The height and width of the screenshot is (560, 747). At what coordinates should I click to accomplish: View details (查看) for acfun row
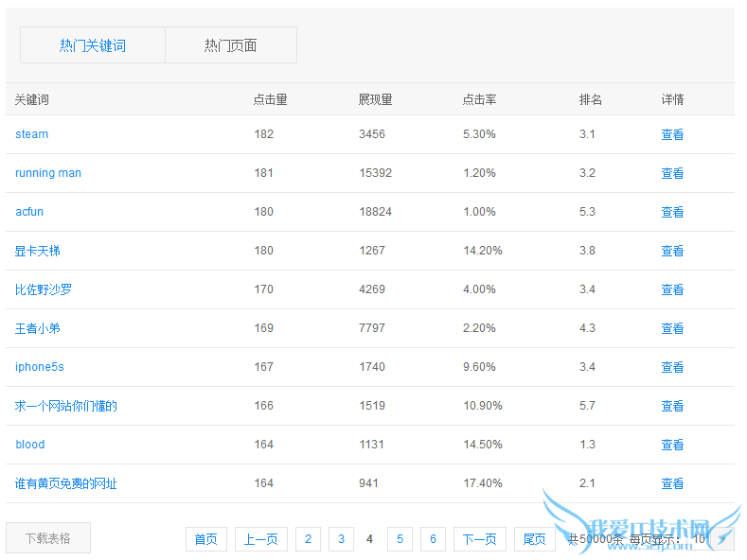(672, 212)
